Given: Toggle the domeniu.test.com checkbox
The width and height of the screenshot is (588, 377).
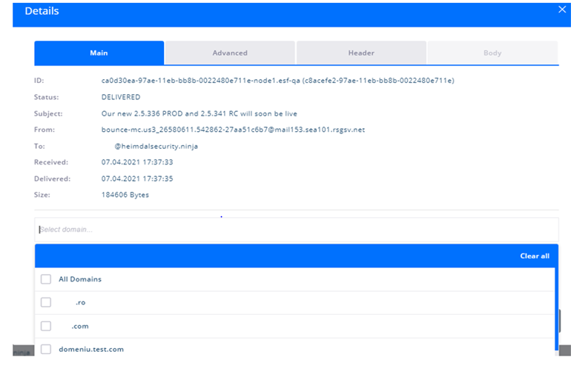Looking at the screenshot, I should pos(46,349).
